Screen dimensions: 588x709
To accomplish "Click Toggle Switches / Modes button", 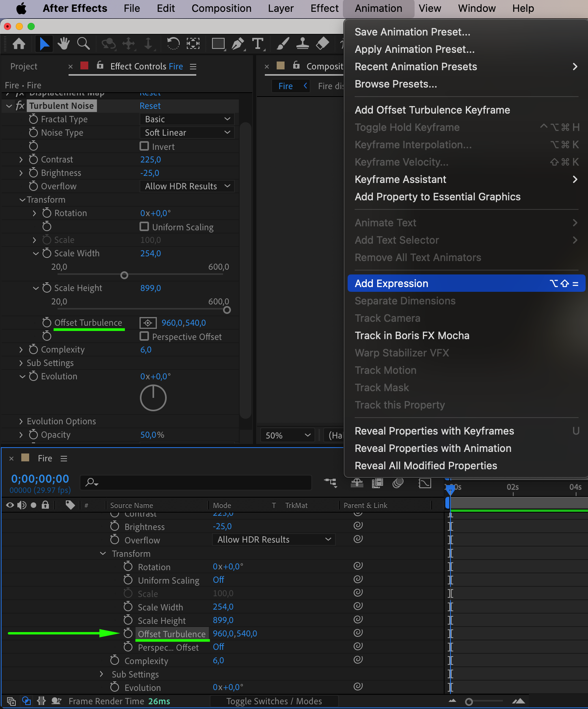I will click(274, 701).
